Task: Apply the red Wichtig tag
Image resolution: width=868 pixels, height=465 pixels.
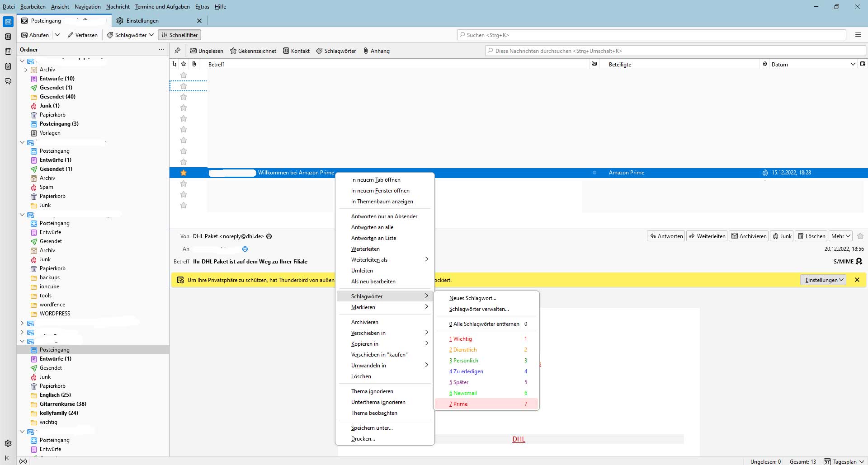Action: [486, 338]
